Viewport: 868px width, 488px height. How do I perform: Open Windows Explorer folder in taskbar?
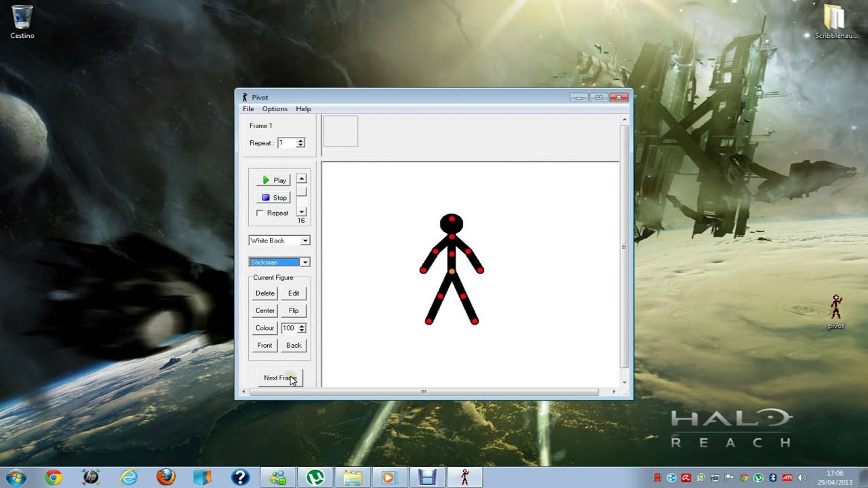[x=353, y=477]
